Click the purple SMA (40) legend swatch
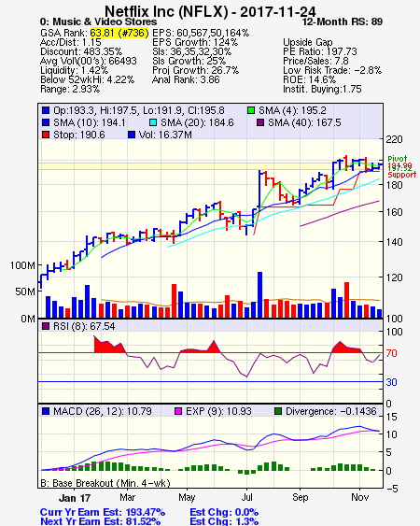Image resolution: width=420 pixels, height=526 pixels. click(260, 122)
